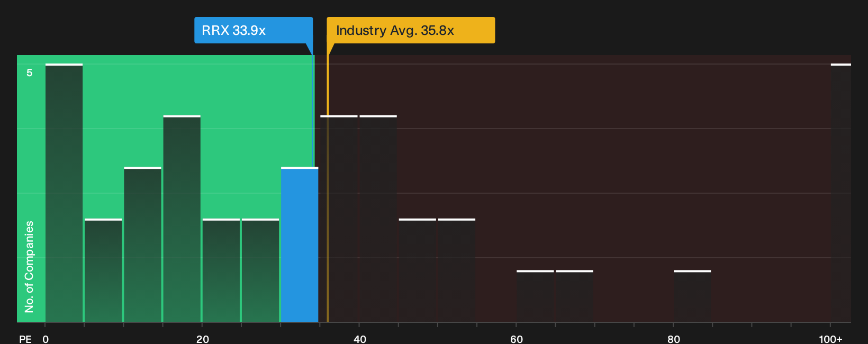Select the blue highlighted 30-35 PE bar

pos(300,245)
